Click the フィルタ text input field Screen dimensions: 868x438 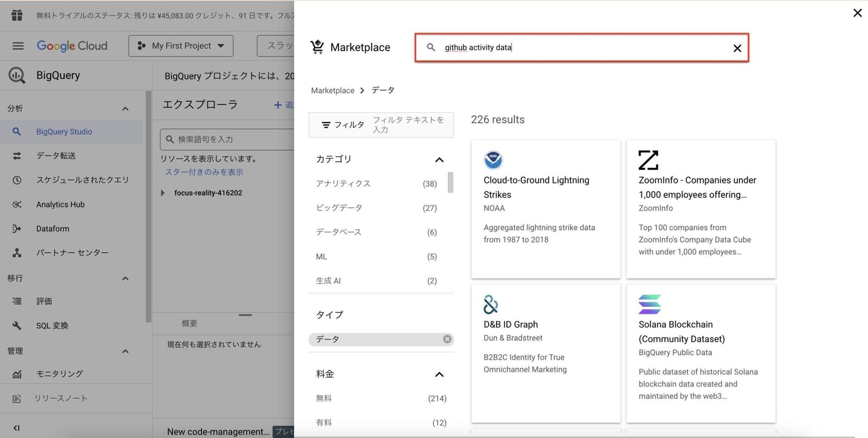(410, 125)
